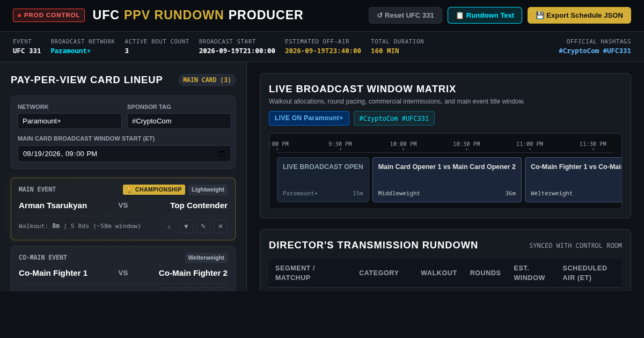Click Co-Main Fighter 2 name
The width and height of the screenshot is (644, 338).
193,273
